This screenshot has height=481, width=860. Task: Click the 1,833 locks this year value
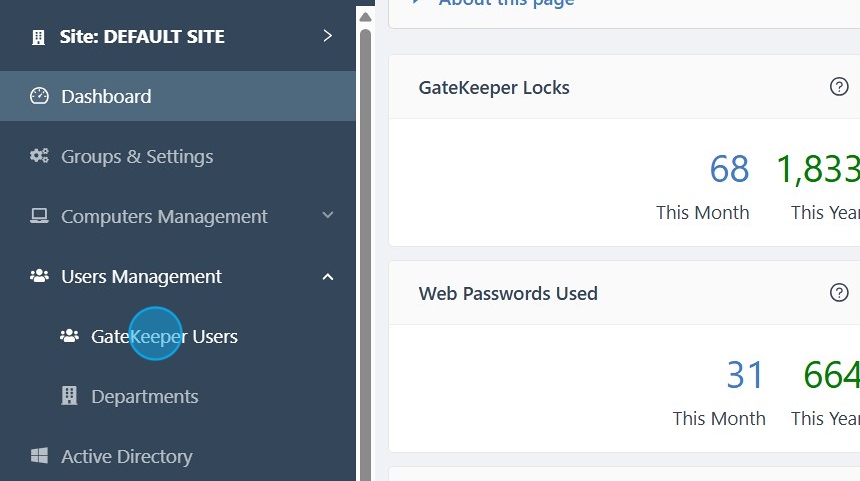click(818, 168)
